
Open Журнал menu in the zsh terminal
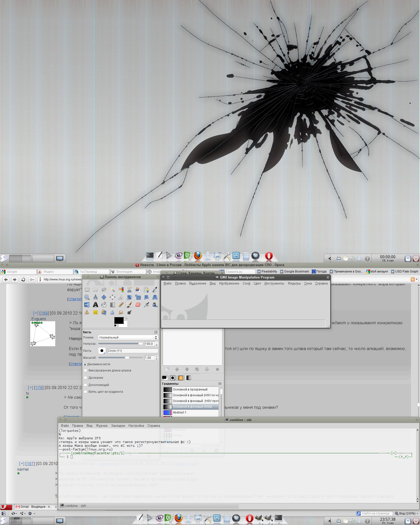click(102, 426)
